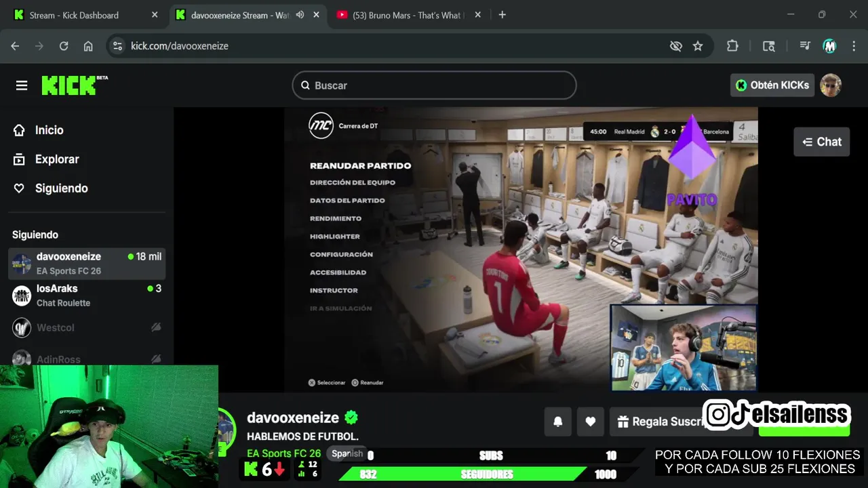Select the offline Westcol channel
Image resolution: width=868 pixels, height=488 pixels.
click(87, 327)
